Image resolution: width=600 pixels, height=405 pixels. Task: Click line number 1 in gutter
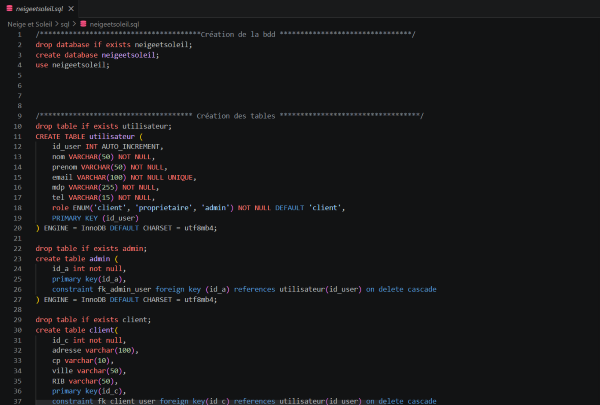pyautogui.click(x=19, y=34)
